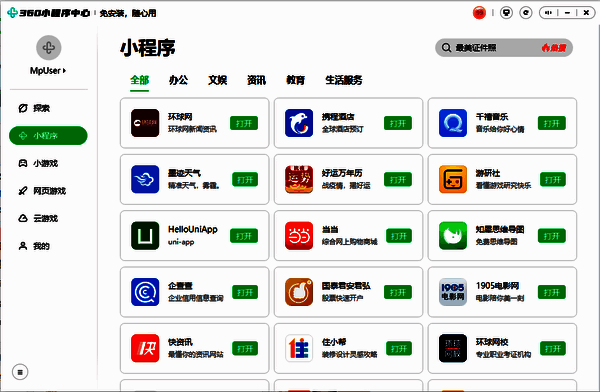Click the 1905电影网 icon
The height and width of the screenshot is (392, 600).
tap(453, 292)
